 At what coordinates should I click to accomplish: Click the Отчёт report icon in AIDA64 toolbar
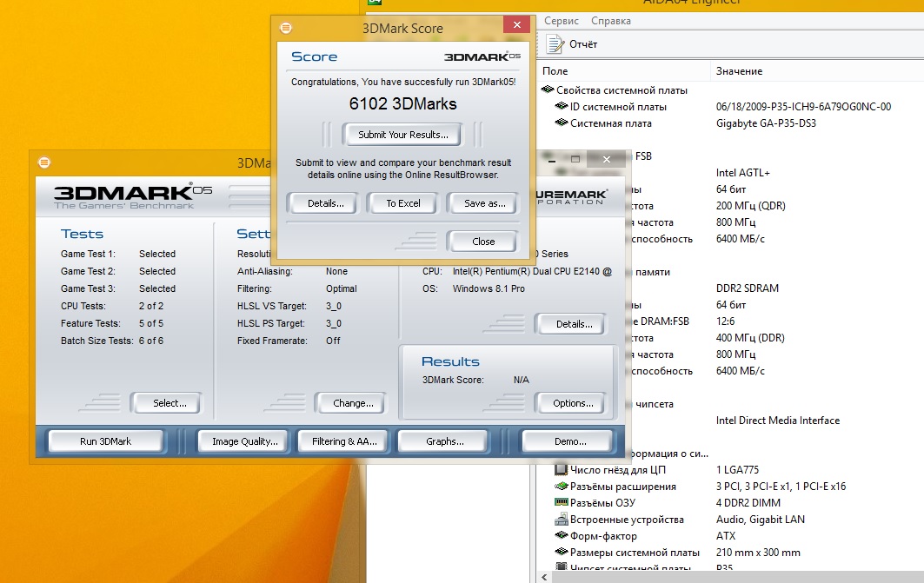point(554,43)
